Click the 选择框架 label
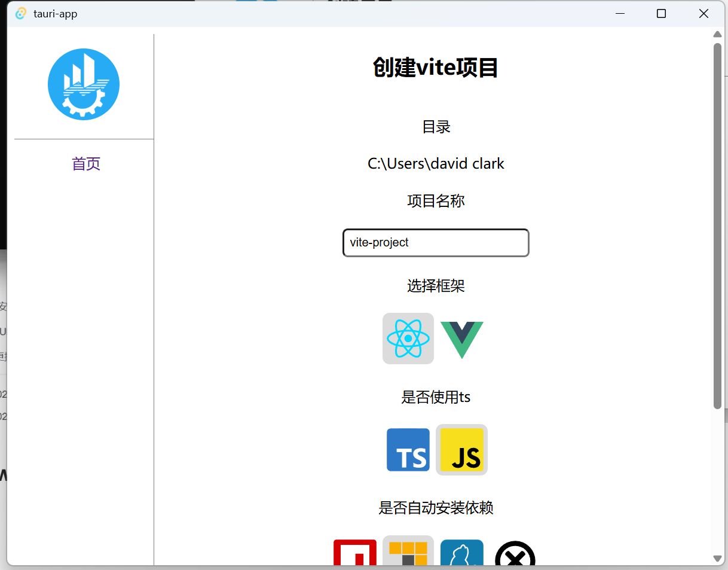The image size is (728, 570). point(436,286)
